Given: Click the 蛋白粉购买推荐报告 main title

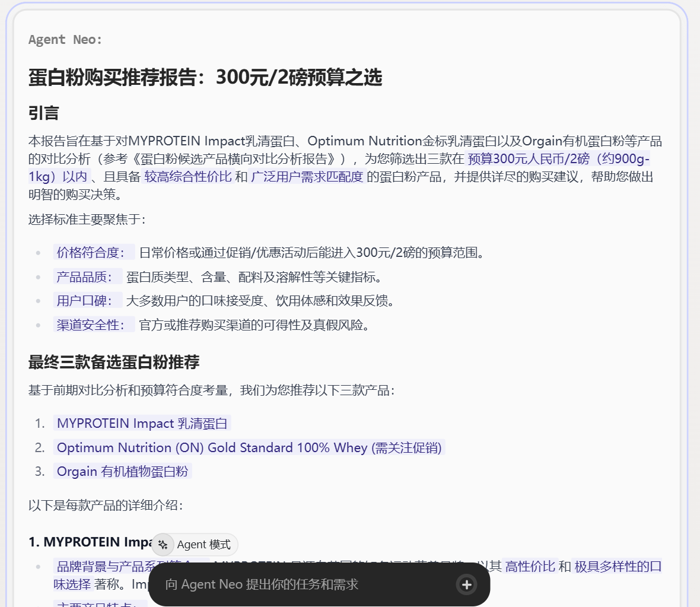Looking at the screenshot, I should coord(205,77).
